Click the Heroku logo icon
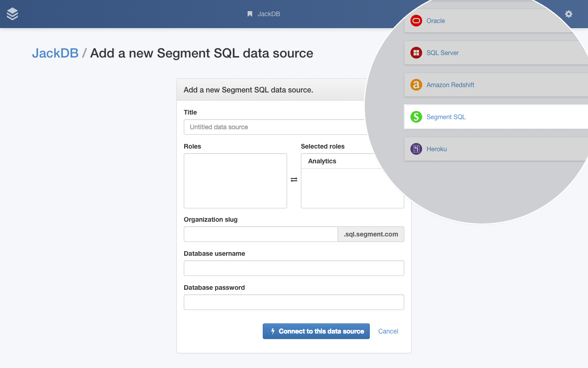Viewport: 588px width, 368px height. tap(416, 149)
